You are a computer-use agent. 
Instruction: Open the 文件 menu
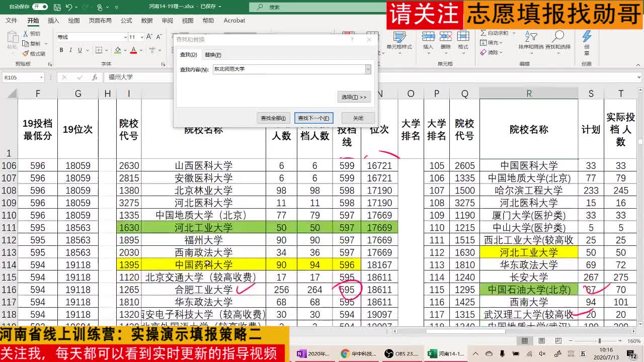[x=11, y=21]
